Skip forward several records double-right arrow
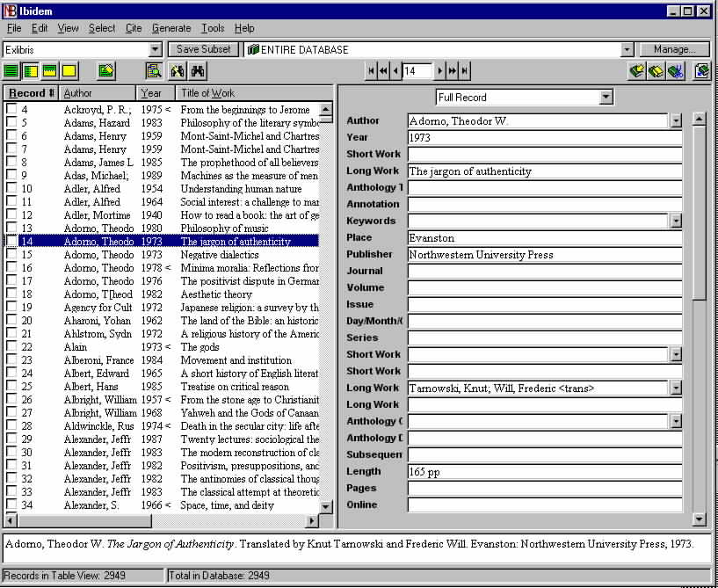 (x=453, y=71)
